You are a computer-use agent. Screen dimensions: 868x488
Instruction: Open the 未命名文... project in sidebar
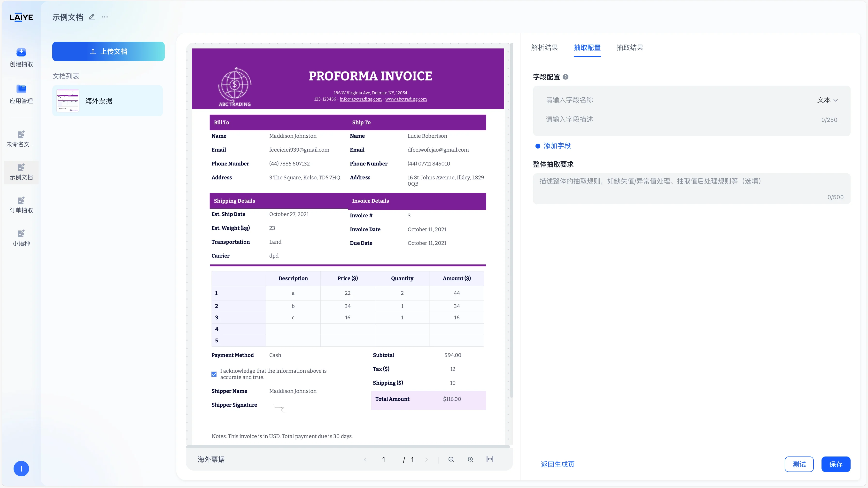21,139
